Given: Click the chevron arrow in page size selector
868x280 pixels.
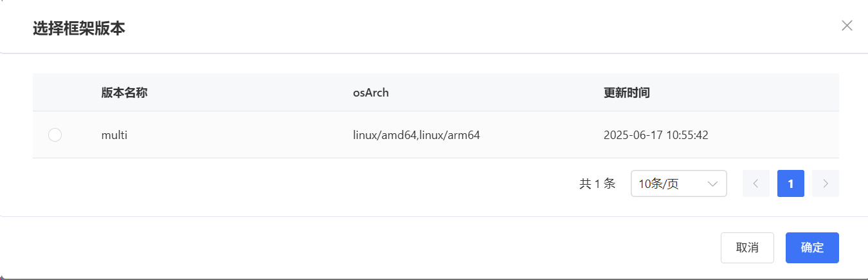Looking at the screenshot, I should [712, 183].
